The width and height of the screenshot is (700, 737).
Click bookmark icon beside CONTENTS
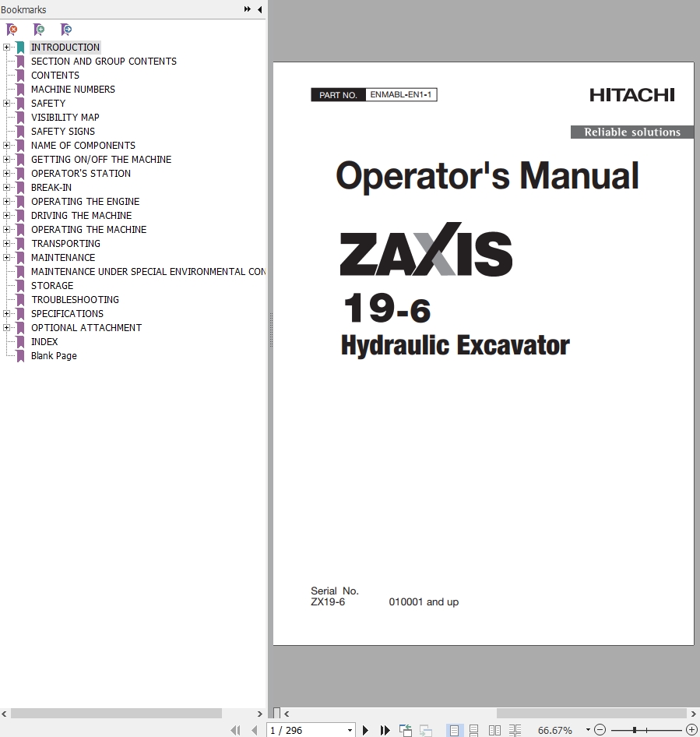21,76
